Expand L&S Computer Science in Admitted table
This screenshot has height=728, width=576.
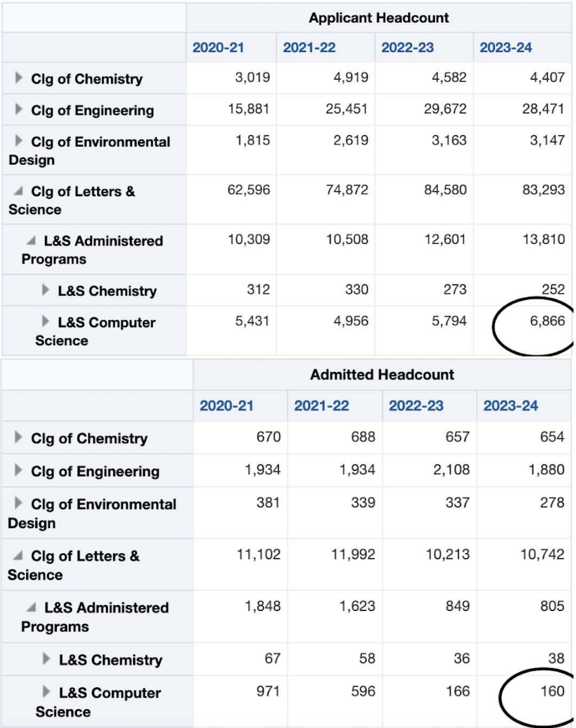(46, 692)
